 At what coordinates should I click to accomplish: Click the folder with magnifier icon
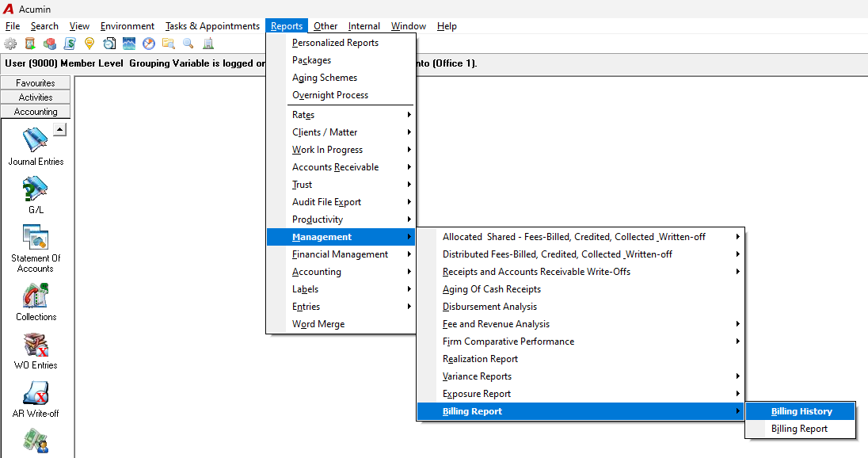pos(168,44)
